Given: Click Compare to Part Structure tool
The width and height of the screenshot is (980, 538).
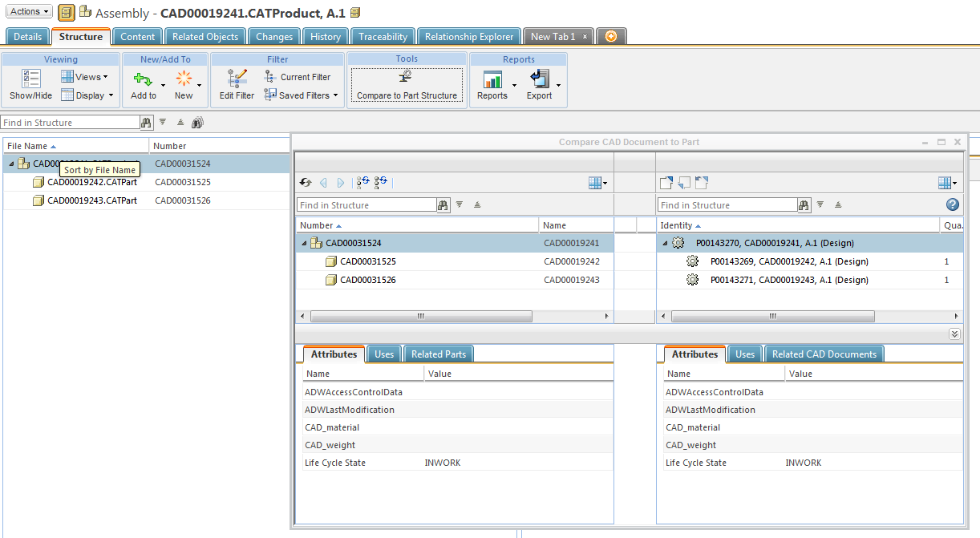Looking at the screenshot, I should point(407,85).
